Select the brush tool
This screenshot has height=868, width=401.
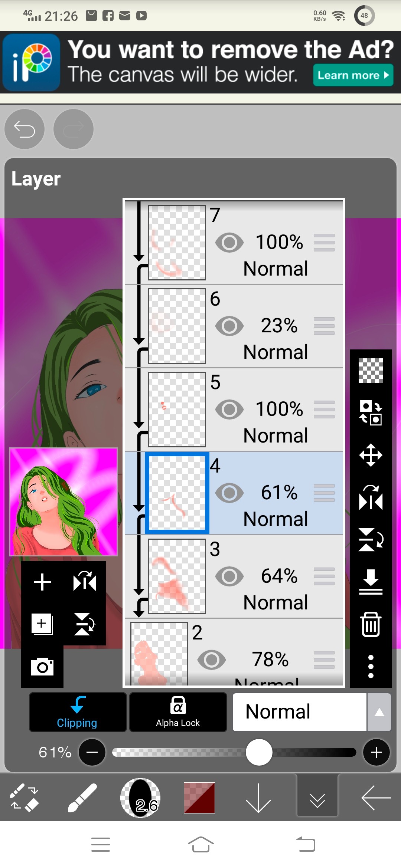pos(82,798)
